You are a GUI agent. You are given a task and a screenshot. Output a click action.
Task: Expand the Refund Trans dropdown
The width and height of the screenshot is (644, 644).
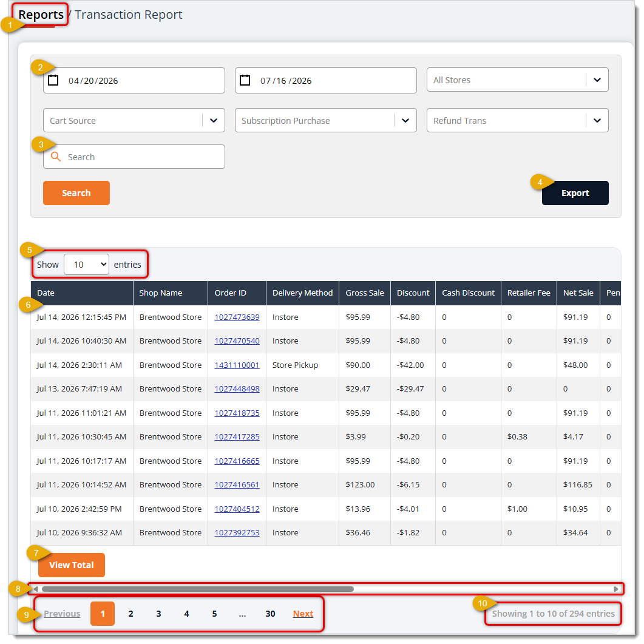point(518,120)
